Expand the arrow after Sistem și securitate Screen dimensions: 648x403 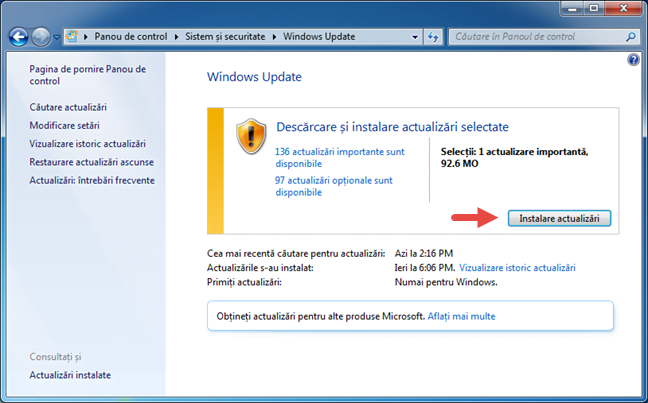[274, 37]
